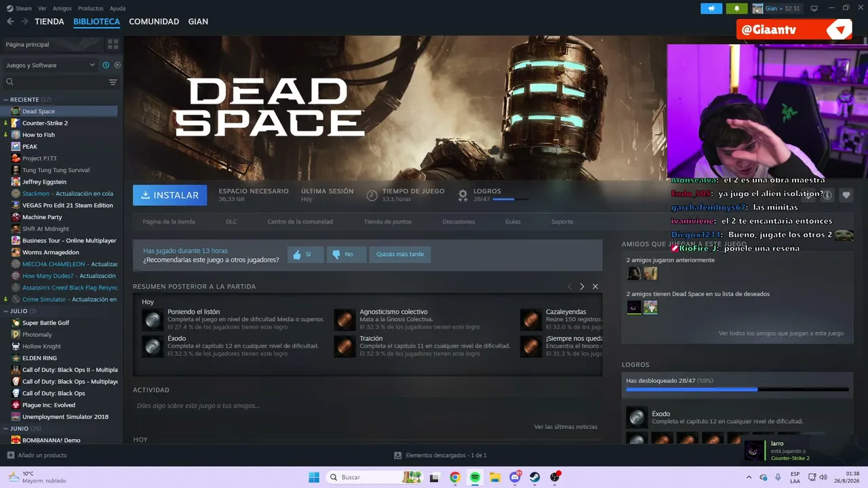Open the Productos menu
This screenshot has height=488, width=868.
[91, 8]
